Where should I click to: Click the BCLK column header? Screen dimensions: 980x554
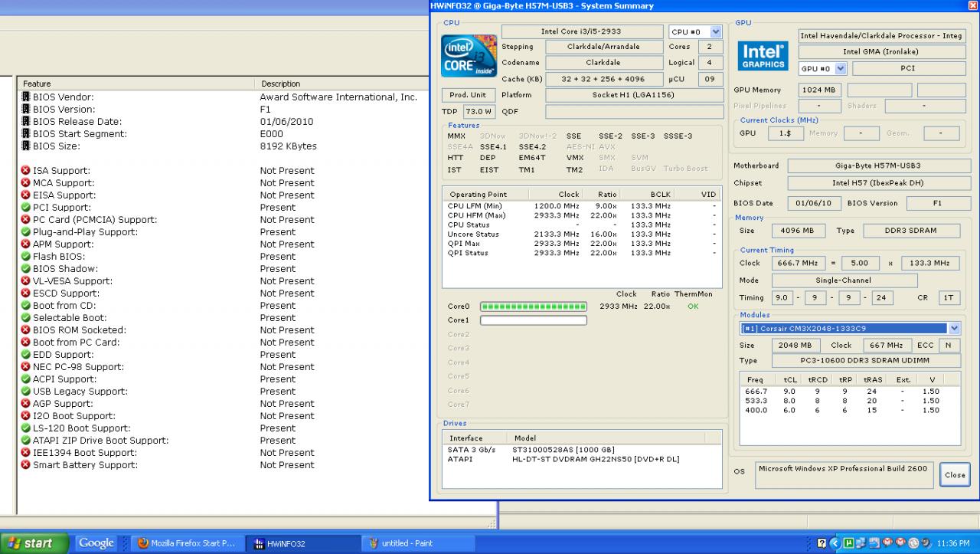(647, 195)
